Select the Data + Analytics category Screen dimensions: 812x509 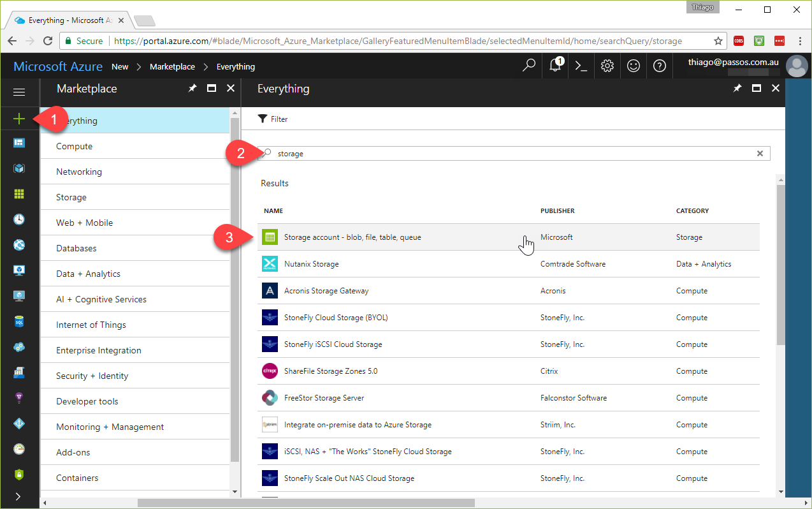point(135,274)
